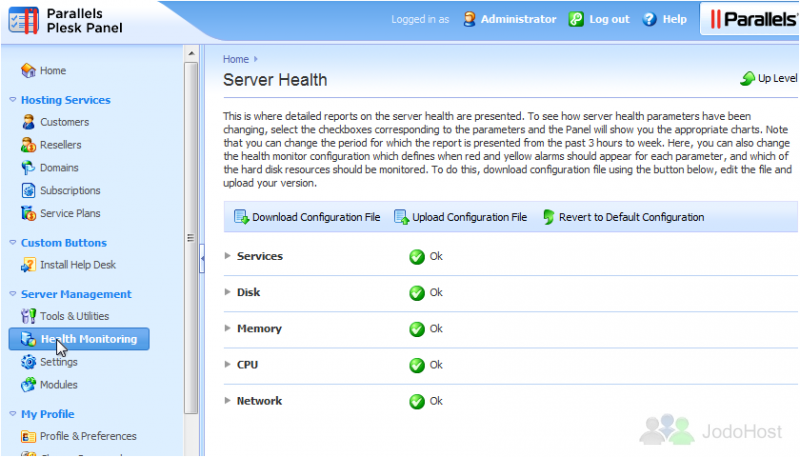The height and width of the screenshot is (457, 800).
Task: Open Home in the sidebar menu
Action: 53,70
